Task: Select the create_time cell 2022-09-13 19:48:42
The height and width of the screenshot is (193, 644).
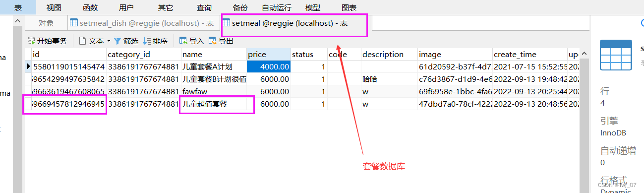Action: (x=529, y=79)
